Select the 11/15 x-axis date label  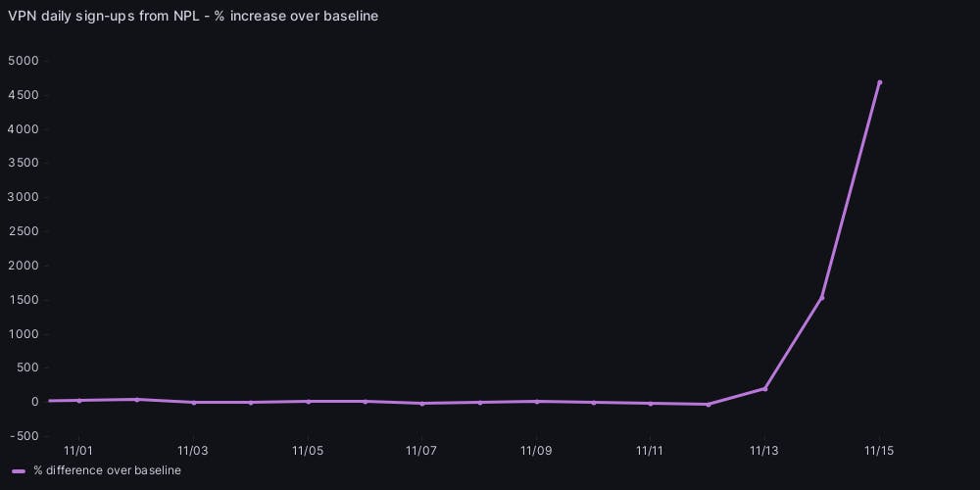pos(879,451)
